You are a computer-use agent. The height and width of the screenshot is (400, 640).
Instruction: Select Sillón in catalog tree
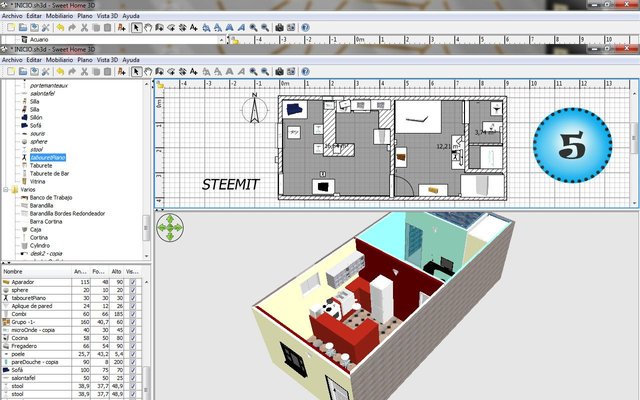coord(36,118)
